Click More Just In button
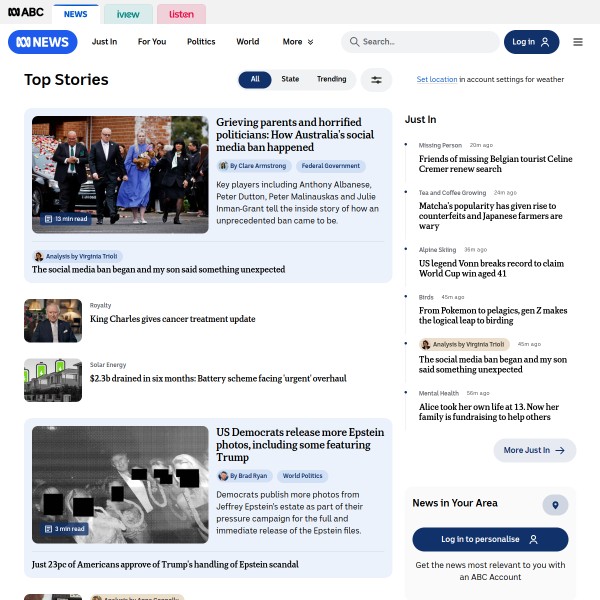Viewport: 600px width, 600px height. [534, 450]
